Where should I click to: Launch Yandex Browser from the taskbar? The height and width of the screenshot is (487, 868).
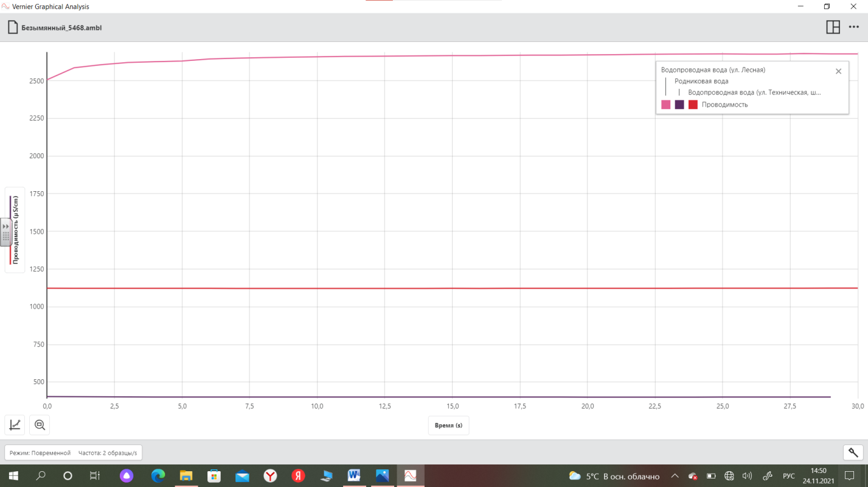pos(270,475)
